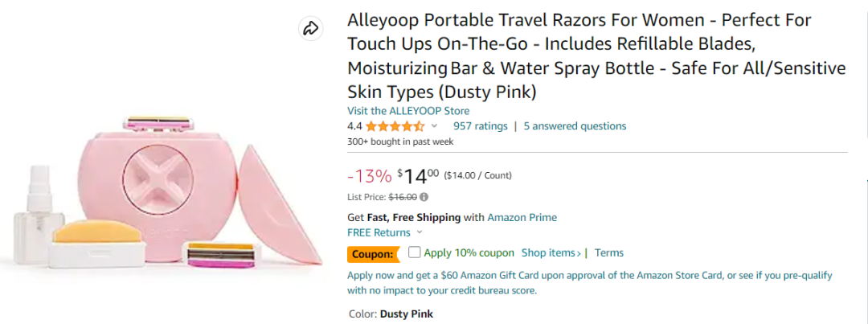Click the 4.4 rating number

[x=354, y=126]
